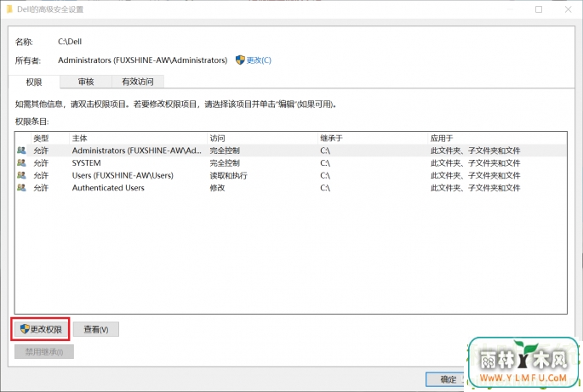The width and height of the screenshot is (583, 392).
Task: Click the shield icon beside 更改(C)
Action: click(240, 60)
